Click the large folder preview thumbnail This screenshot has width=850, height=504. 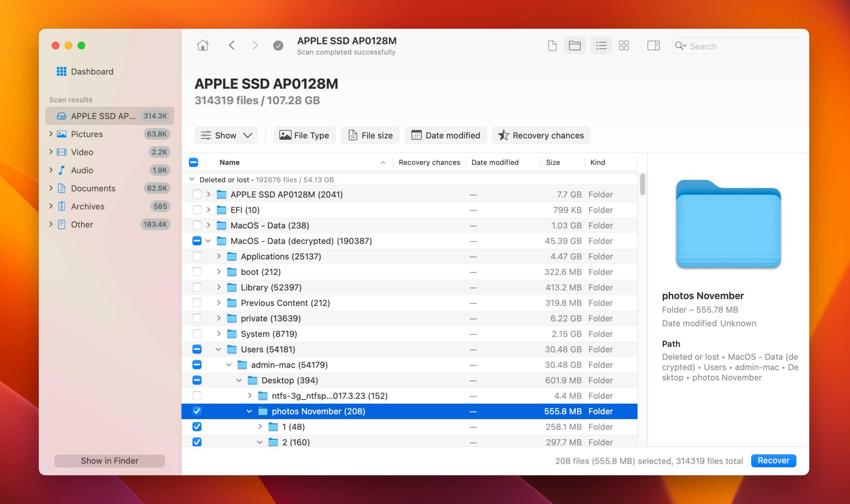[x=728, y=224]
